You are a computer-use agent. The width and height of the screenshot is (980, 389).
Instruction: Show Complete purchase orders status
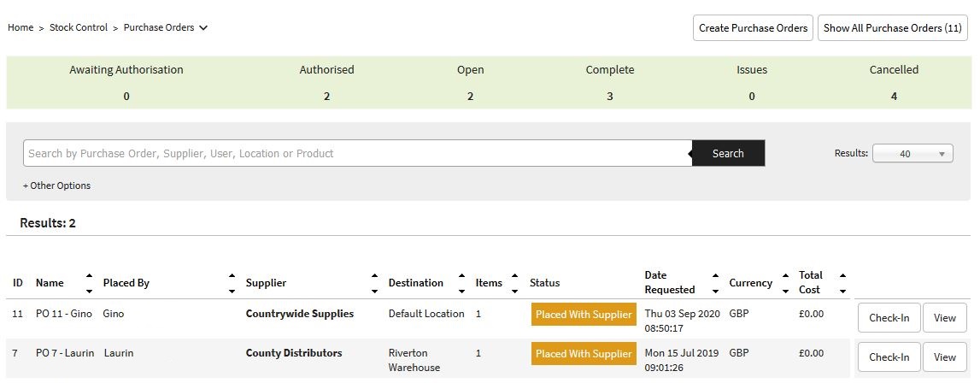pos(609,82)
